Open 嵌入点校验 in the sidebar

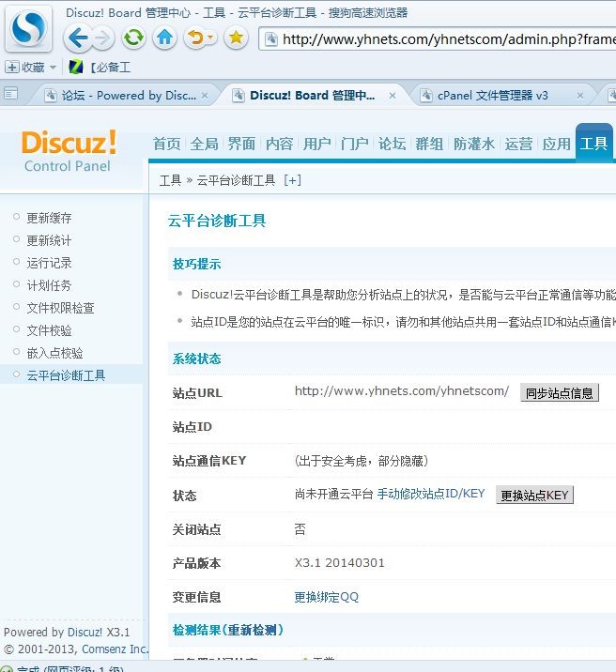pyautogui.click(x=54, y=353)
